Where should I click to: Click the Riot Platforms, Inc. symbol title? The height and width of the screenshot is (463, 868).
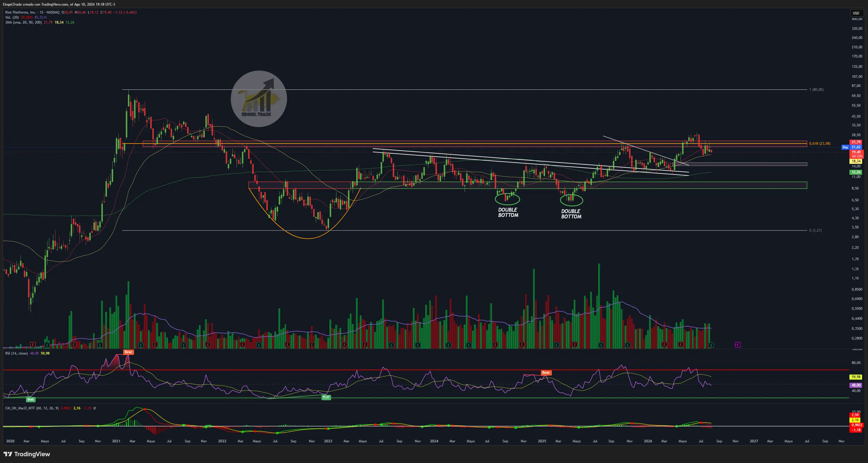coord(21,12)
